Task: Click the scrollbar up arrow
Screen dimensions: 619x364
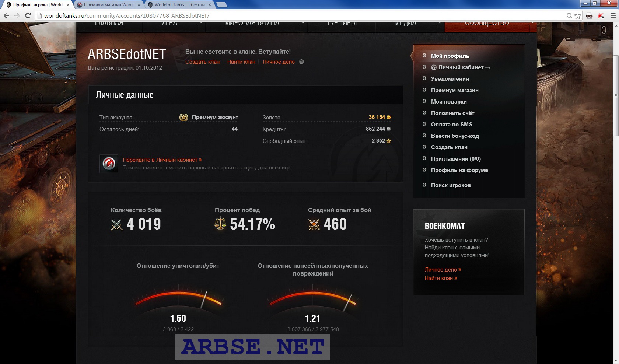Action: (615, 25)
